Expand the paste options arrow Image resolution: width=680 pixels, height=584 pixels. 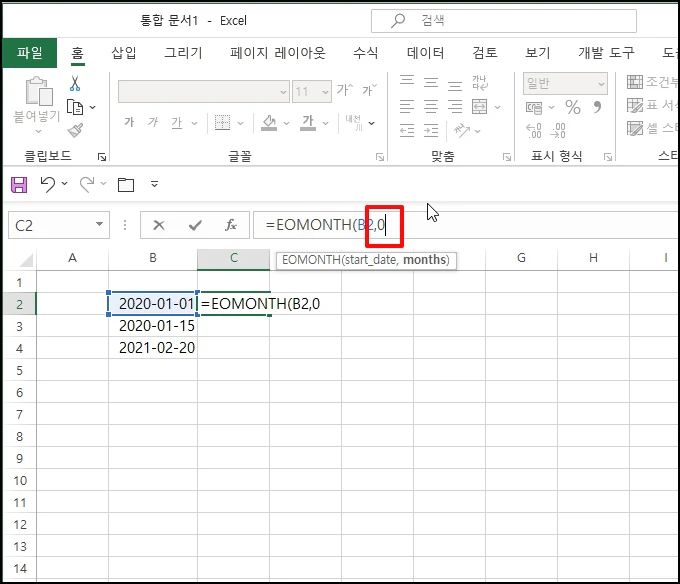[38, 131]
